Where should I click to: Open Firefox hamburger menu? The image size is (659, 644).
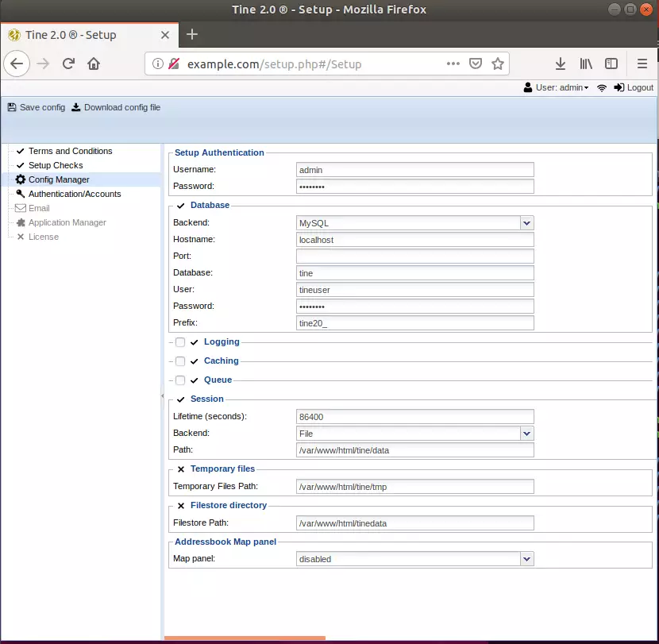(x=642, y=64)
